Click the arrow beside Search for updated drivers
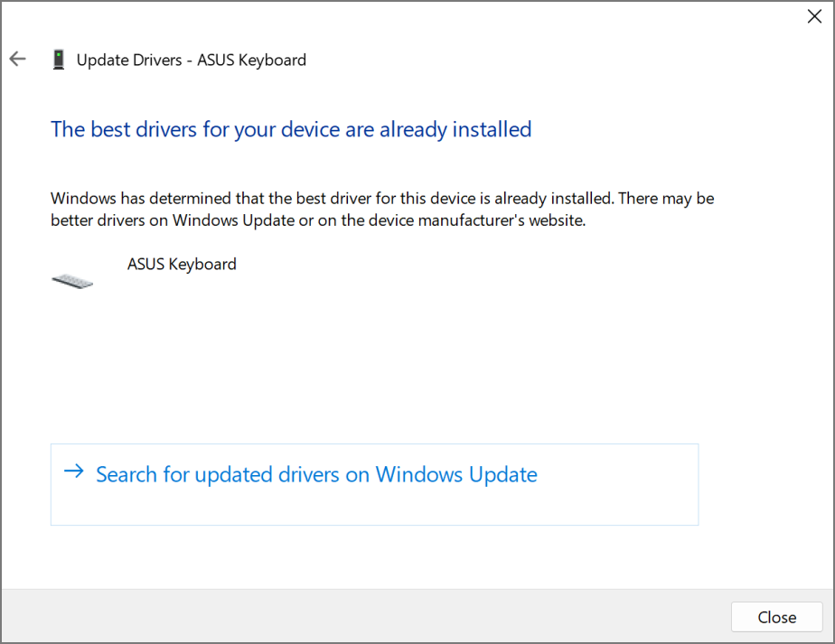The image size is (835, 644). pos(74,471)
